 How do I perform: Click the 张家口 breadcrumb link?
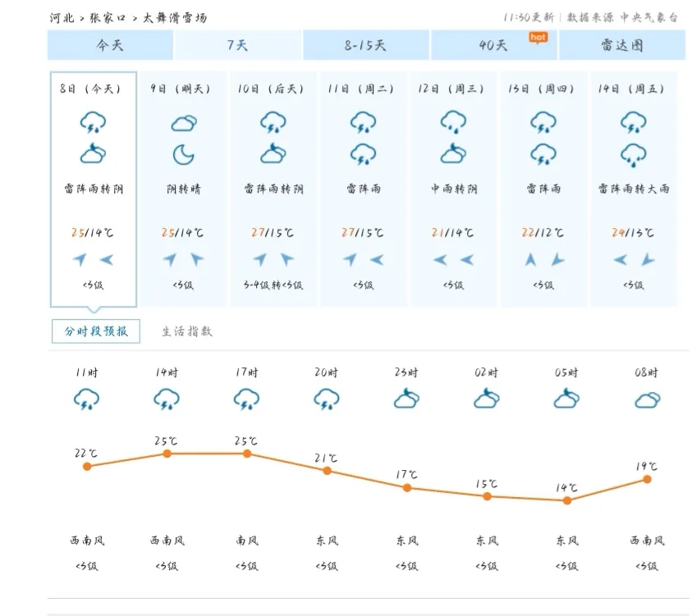point(108,18)
